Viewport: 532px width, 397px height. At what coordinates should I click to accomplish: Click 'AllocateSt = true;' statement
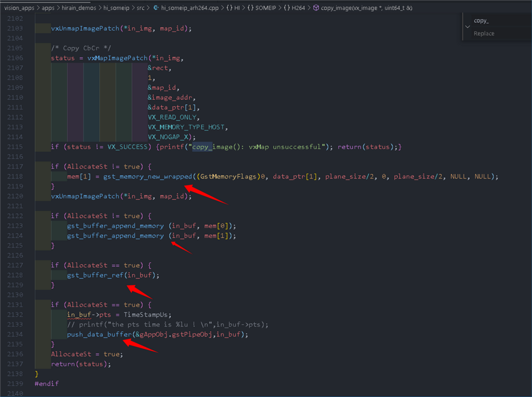pos(87,354)
